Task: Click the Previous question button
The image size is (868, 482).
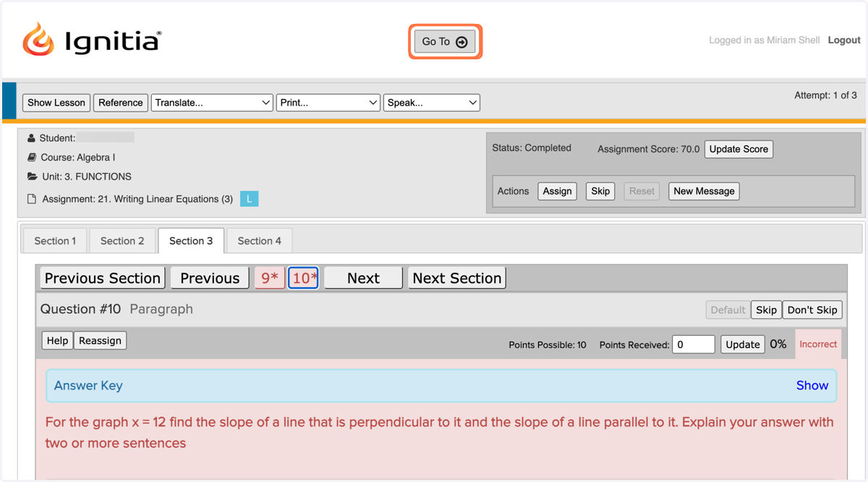Action: [x=210, y=278]
